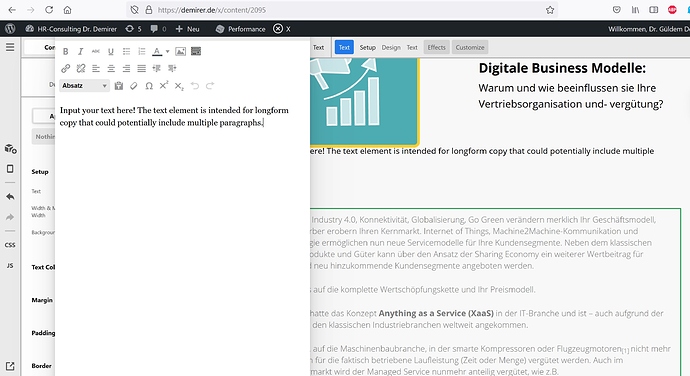
Task: Insert a bulleted list
Action: pyautogui.click(x=126, y=52)
